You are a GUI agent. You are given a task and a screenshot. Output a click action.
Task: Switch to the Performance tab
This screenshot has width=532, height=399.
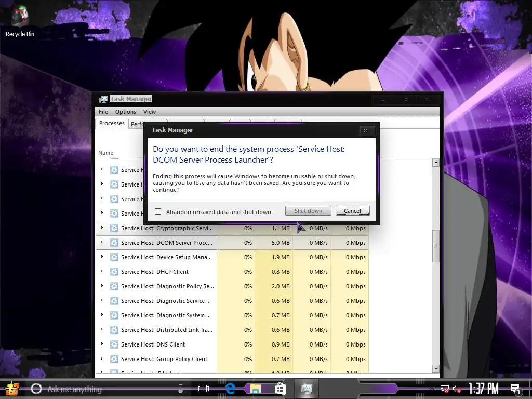[x=137, y=124]
